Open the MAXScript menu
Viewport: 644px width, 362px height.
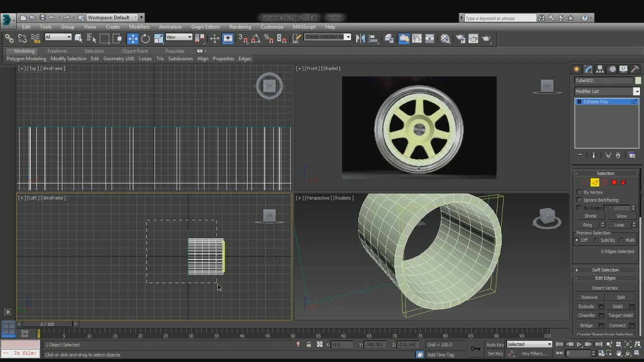pos(304,27)
